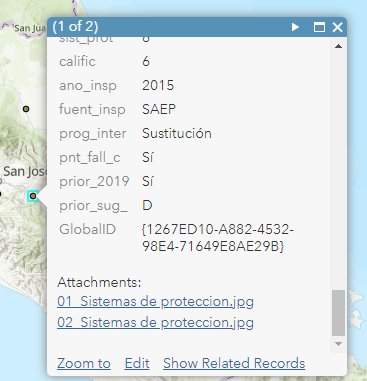Select the highlighted map point near San José

click(x=33, y=196)
